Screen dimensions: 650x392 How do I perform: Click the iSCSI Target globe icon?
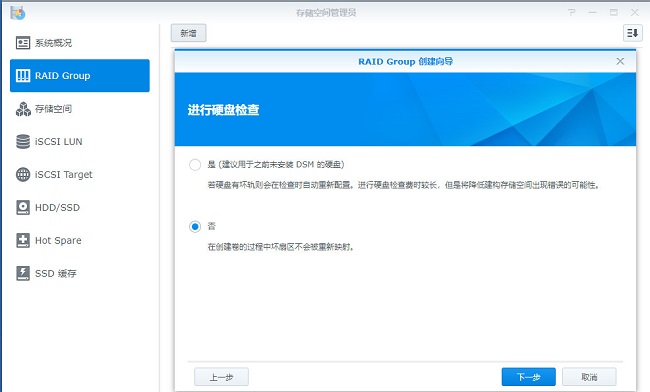pyautogui.click(x=23, y=174)
